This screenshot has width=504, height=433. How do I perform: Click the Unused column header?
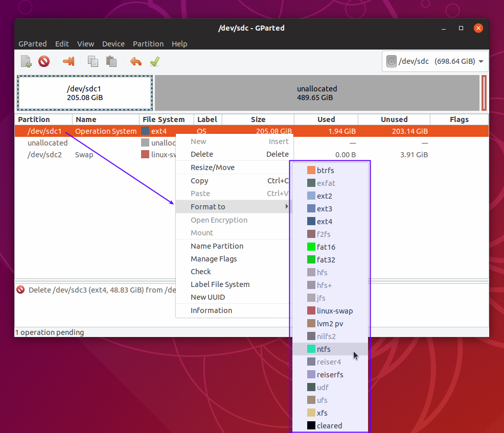pyautogui.click(x=394, y=119)
